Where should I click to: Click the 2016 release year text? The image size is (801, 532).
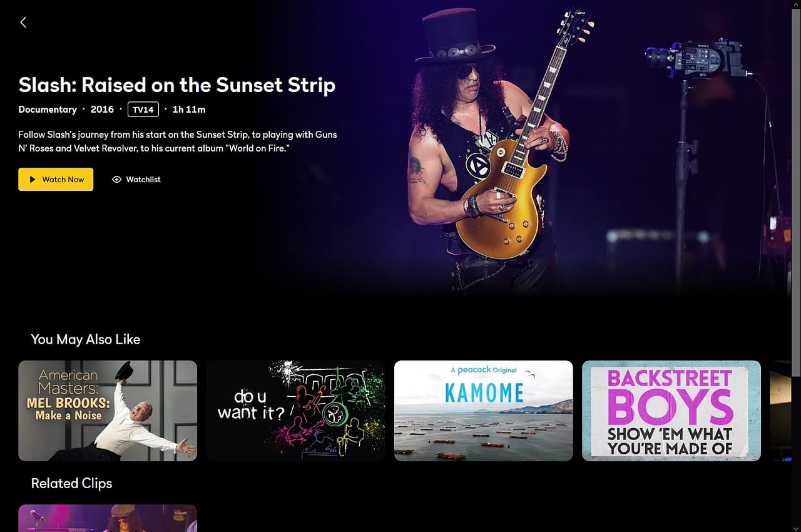coord(102,110)
